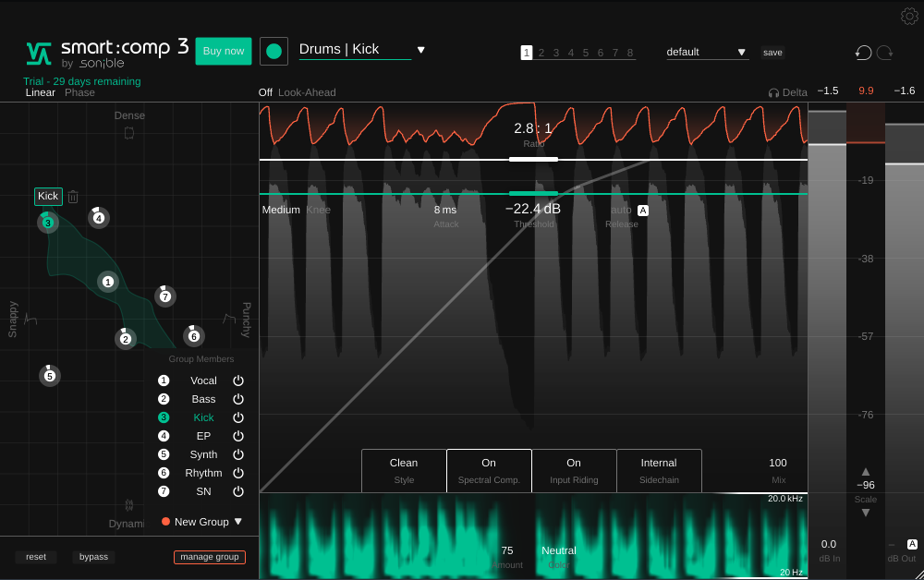924x580 pixels.
Task: Click the green learn record button
Action: (x=274, y=52)
